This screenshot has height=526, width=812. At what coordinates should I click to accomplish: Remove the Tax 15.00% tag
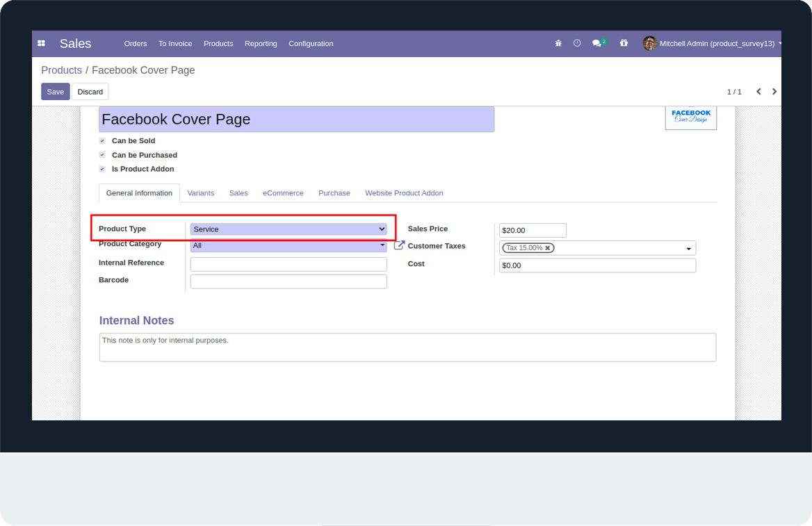(547, 248)
